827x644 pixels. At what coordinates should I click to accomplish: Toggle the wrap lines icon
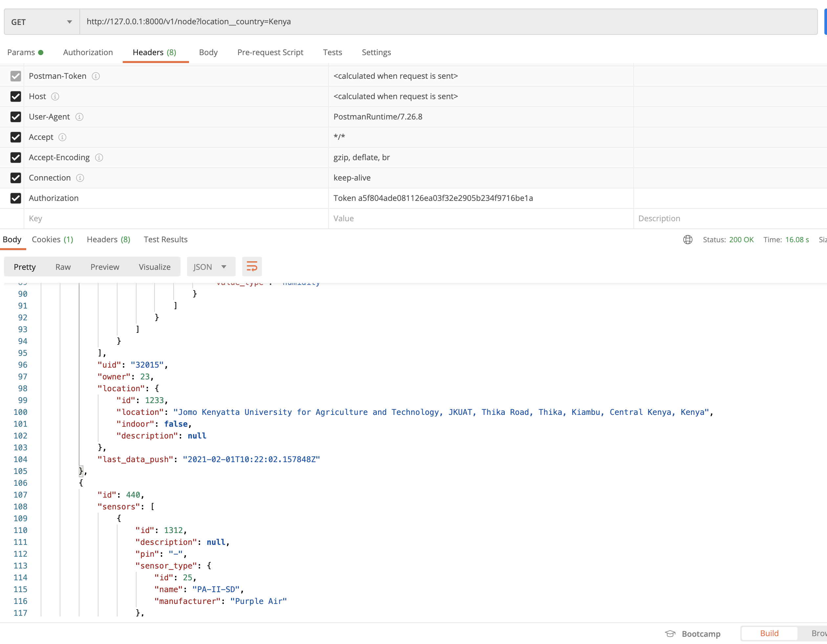coord(252,267)
